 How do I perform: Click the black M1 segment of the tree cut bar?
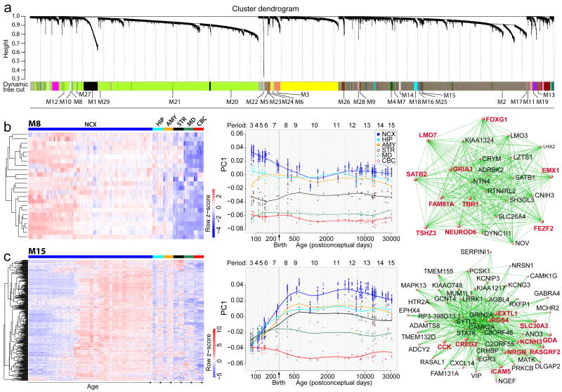[91, 86]
